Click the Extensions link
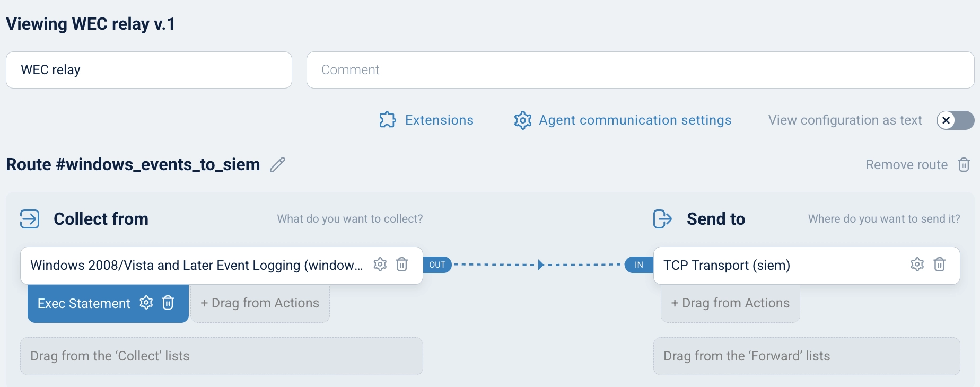 [439, 120]
